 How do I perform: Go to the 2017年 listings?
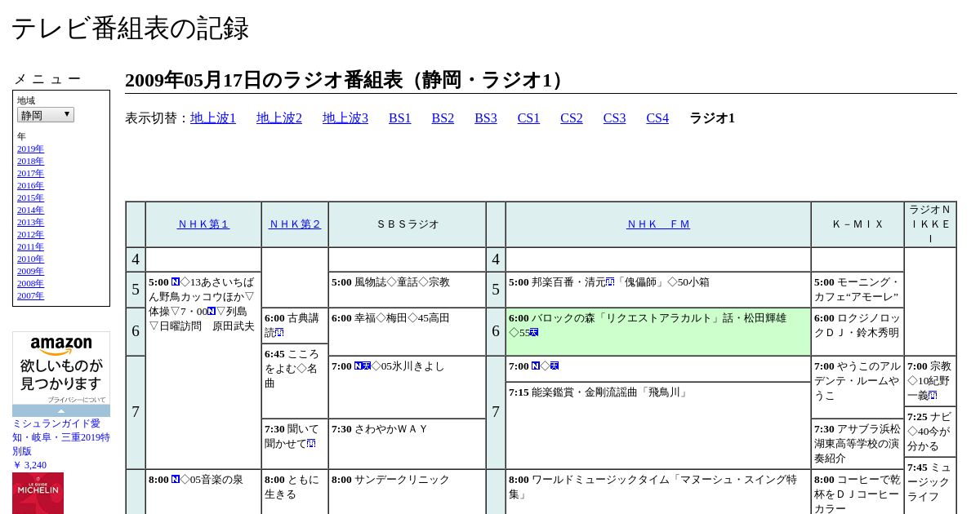click(30, 173)
